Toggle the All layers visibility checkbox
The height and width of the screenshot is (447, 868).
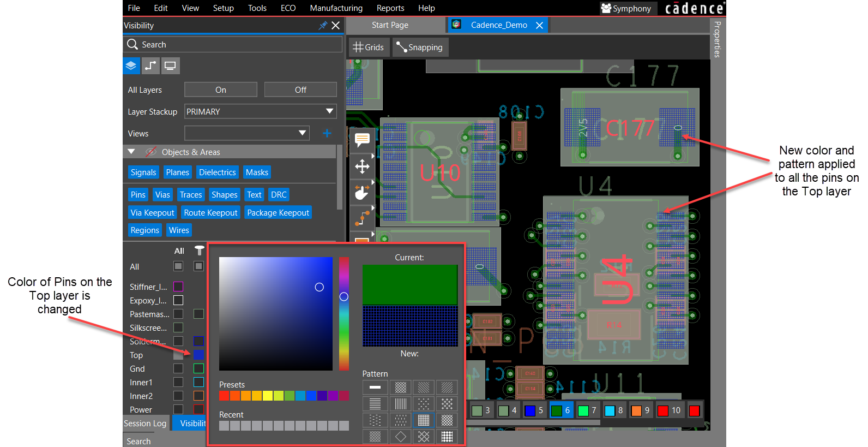click(x=178, y=266)
